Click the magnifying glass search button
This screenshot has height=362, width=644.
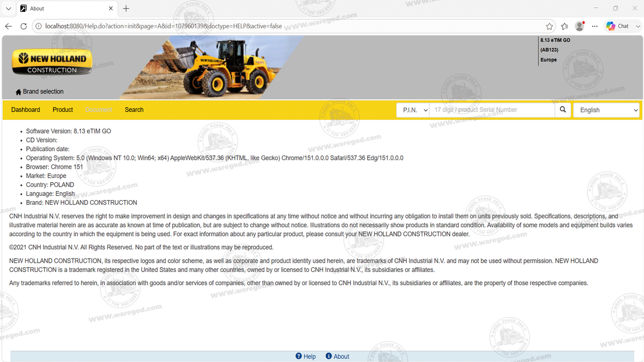click(562, 110)
